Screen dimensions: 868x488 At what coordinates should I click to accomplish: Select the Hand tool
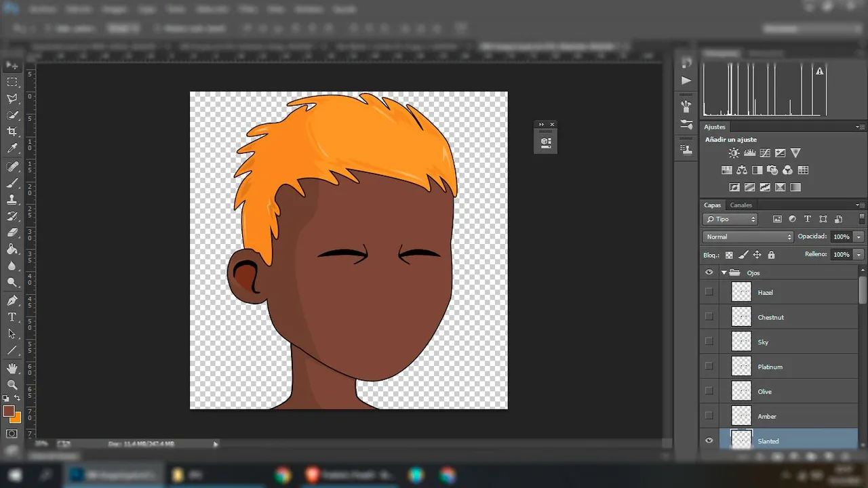12,368
